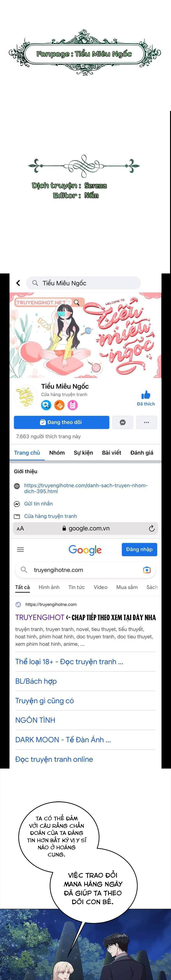
Task: Tap the Google Lens camera icon
Action: tap(147, 570)
